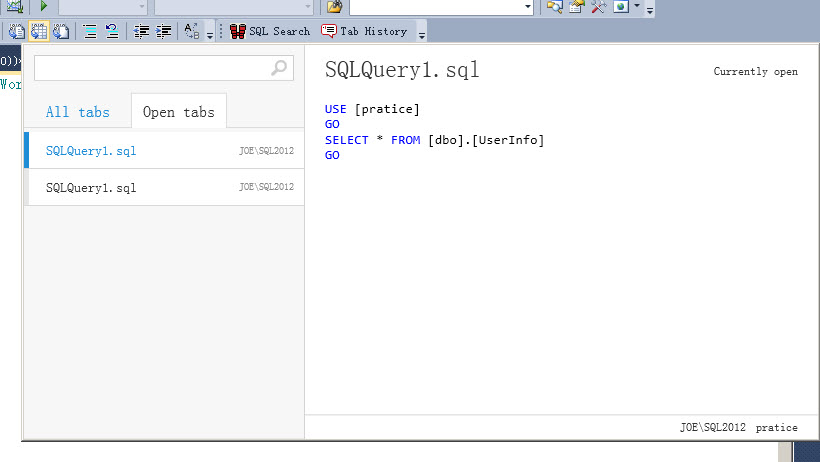
Task: Open the folder-with-magnifier explorer icon
Action: click(554, 6)
